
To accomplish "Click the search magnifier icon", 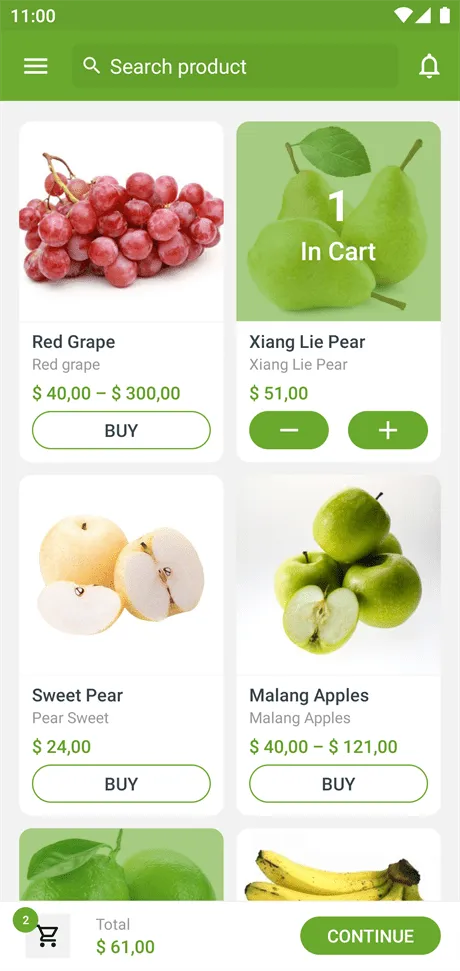I will [92, 66].
